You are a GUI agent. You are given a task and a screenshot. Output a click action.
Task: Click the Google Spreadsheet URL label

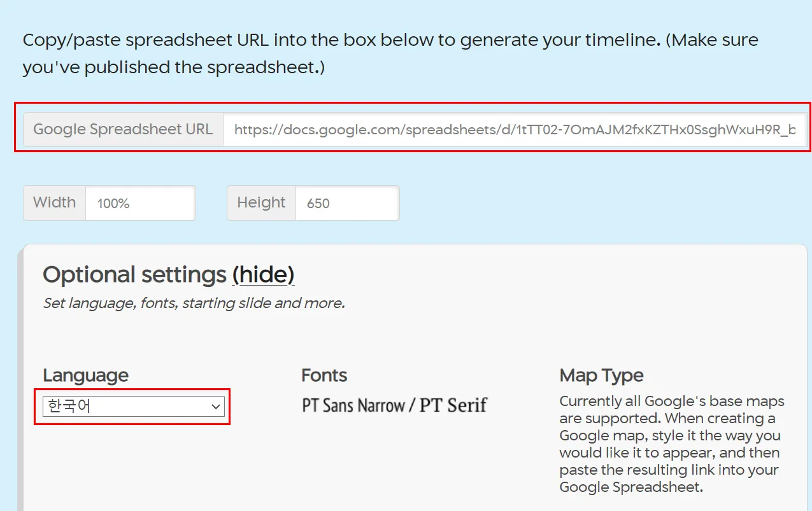coord(123,129)
